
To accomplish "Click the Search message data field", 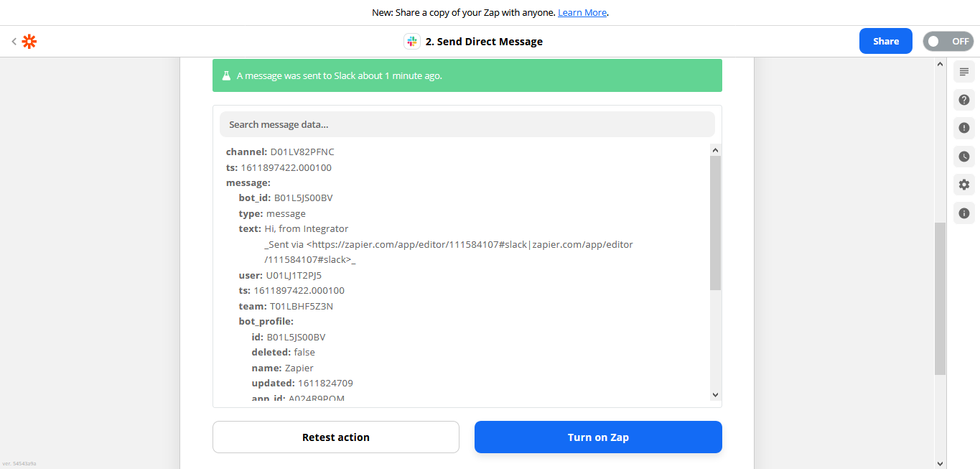I will point(467,124).
